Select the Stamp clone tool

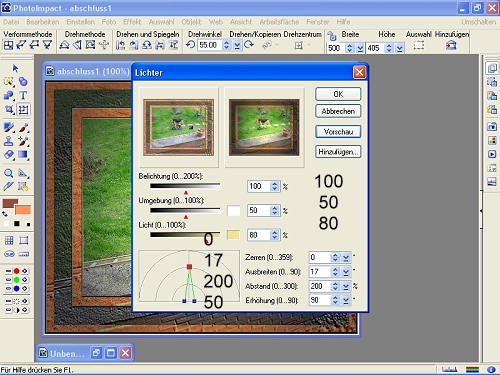click(x=9, y=141)
